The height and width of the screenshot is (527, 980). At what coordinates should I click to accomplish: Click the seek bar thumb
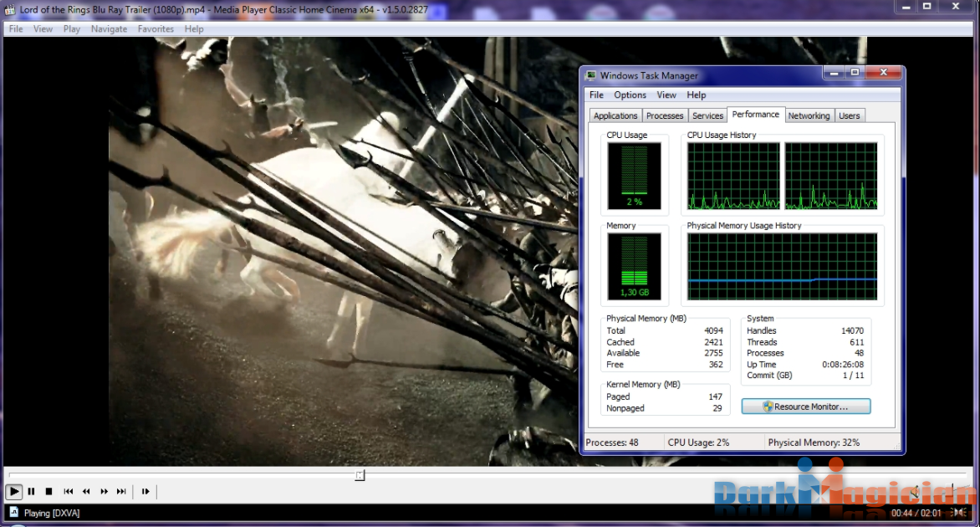(x=360, y=475)
